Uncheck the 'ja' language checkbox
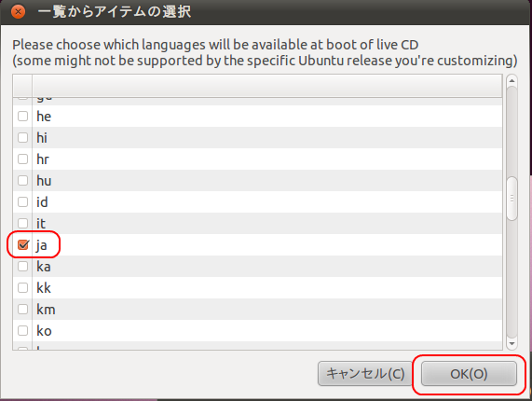The image size is (532, 401). 22,245
